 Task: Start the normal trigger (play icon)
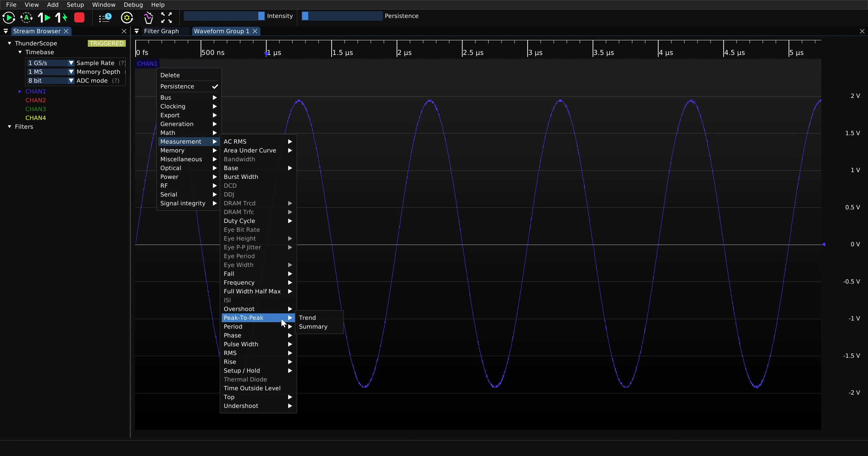(x=9, y=18)
